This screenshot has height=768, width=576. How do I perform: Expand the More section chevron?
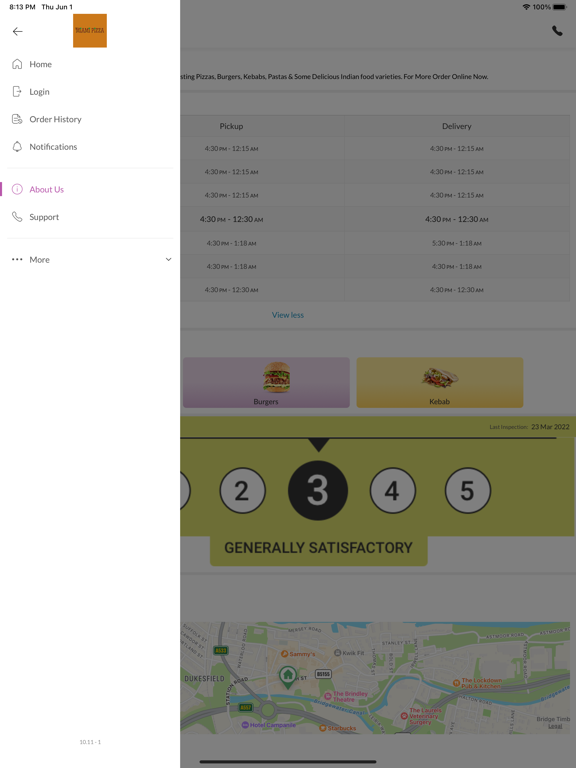click(168, 260)
